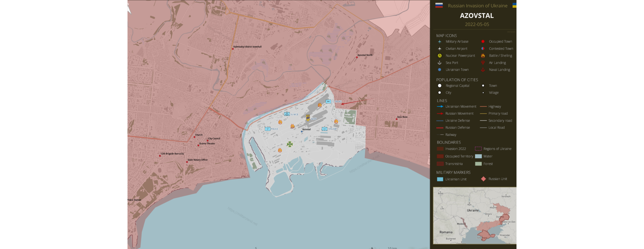Click the Transnistria hatched swatch
Image resolution: width=644 pixels, height=249 pixels.
click(440, 164)
